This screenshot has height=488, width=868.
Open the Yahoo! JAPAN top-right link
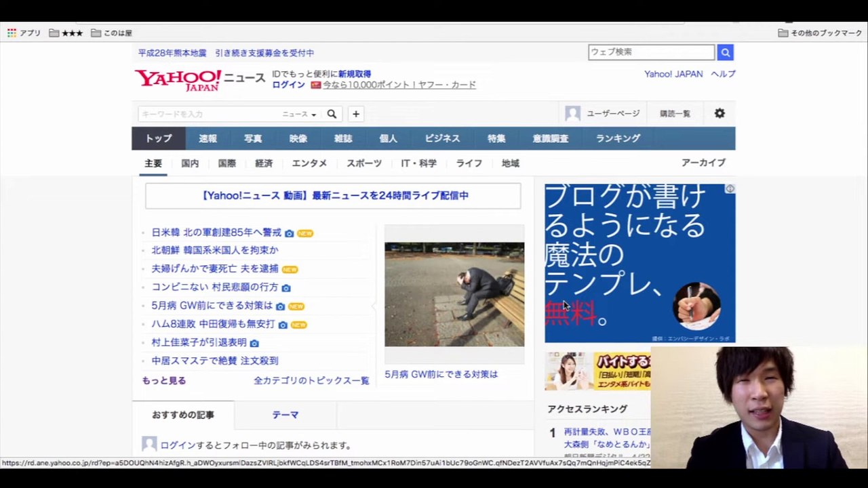click(x=673, y=74)
